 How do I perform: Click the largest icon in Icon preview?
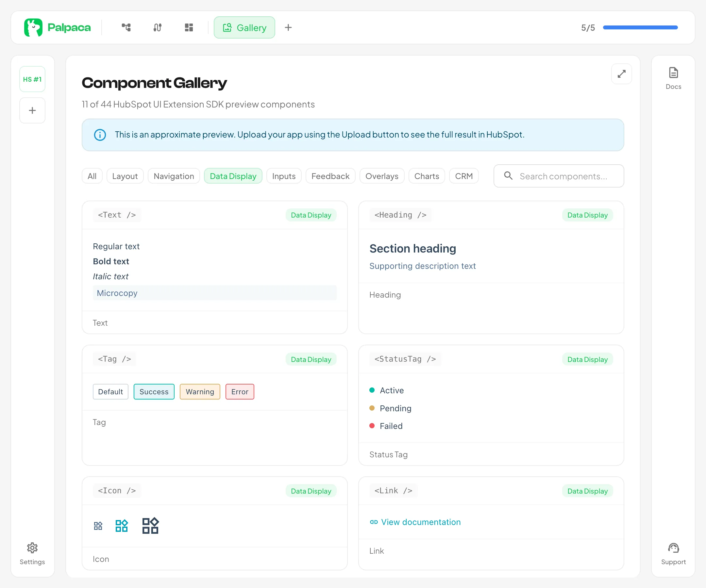[150, 526]
